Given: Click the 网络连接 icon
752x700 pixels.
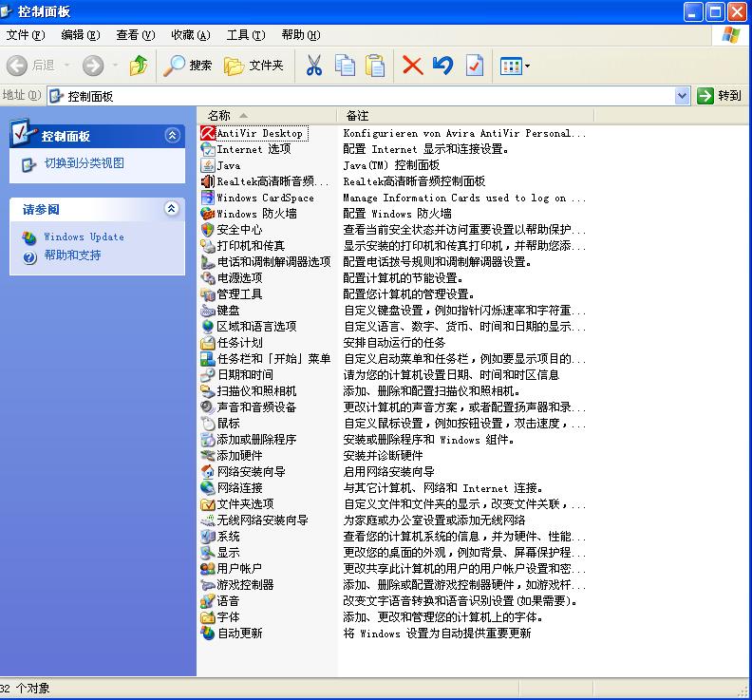Looking at the screenshot, I should [208, 488].
